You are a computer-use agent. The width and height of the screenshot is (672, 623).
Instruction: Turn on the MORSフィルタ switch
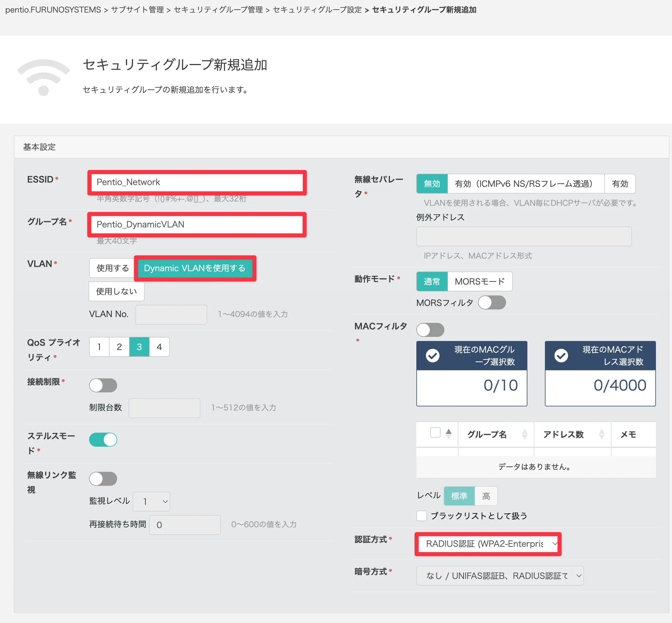pyautogui.click(x=492, y=302)
